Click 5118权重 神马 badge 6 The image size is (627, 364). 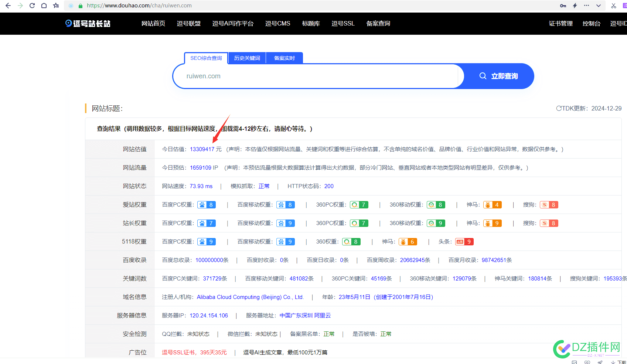(408, 242)
